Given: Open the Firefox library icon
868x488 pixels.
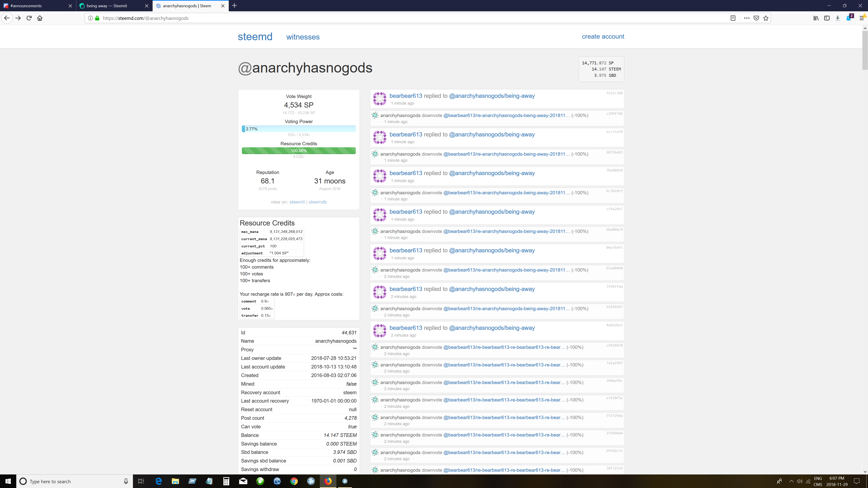Looking at the screenshot, I should coord(816,18).
